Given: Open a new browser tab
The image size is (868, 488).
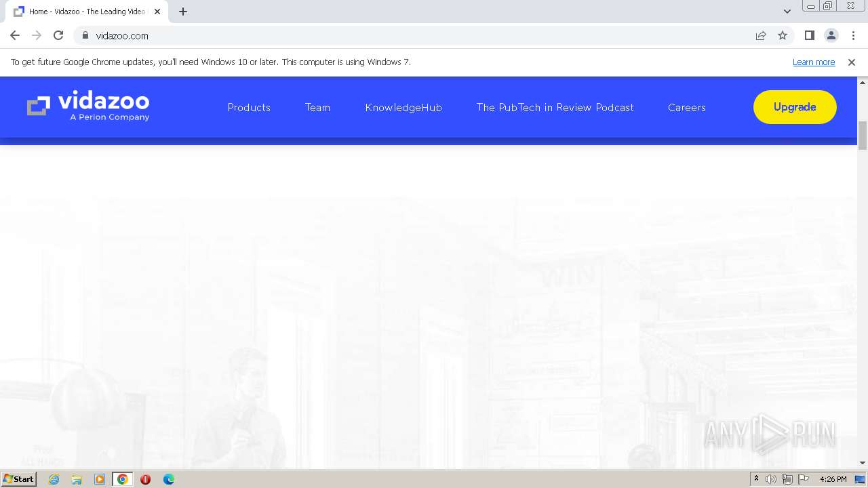Looking at the screenshot, I should coord(183,12).
